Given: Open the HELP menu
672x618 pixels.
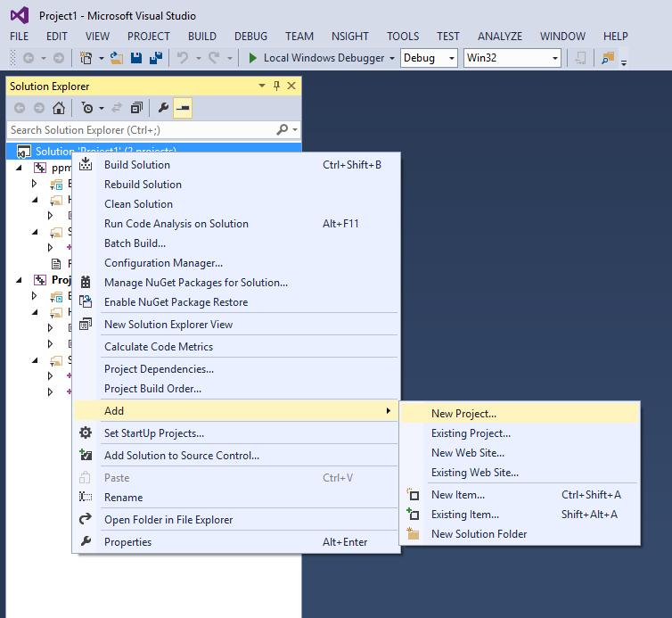Looking at the screenshot, I should coord(616,37).
